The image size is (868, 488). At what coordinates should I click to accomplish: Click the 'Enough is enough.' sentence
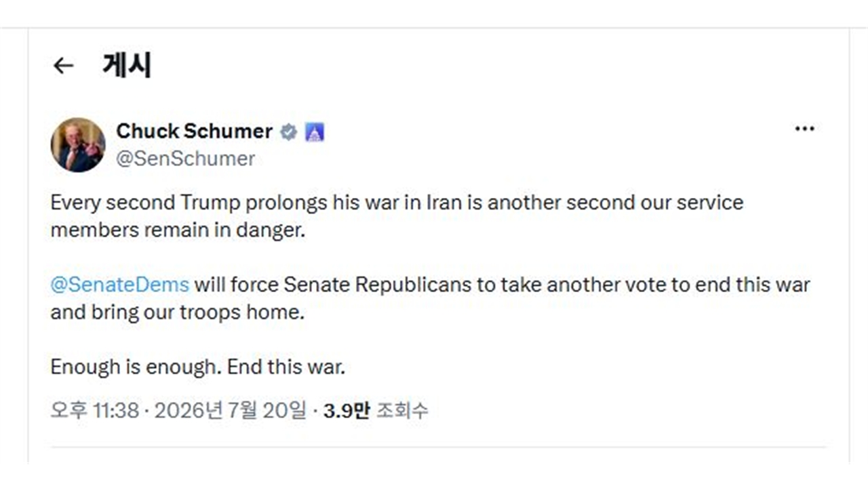click(x=136, y=367)
